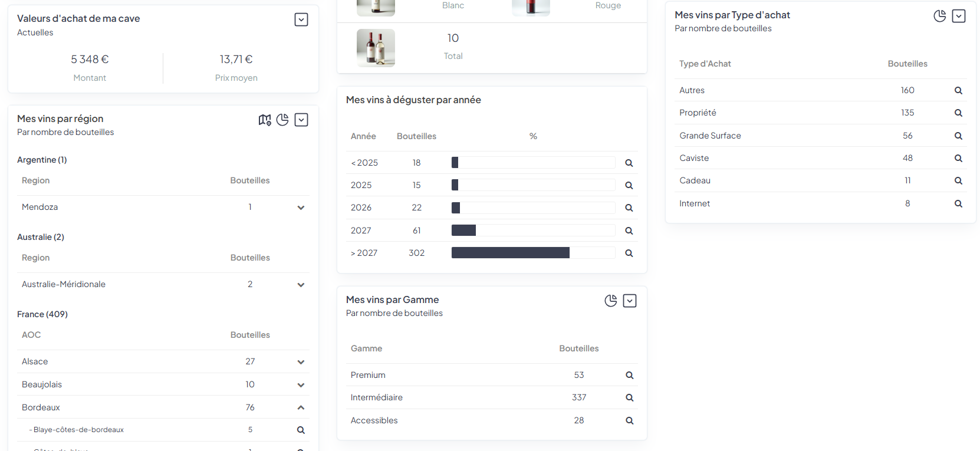Click the >2027 percentage bar
Screen dimensions: 980x451
tap(533, 253)
